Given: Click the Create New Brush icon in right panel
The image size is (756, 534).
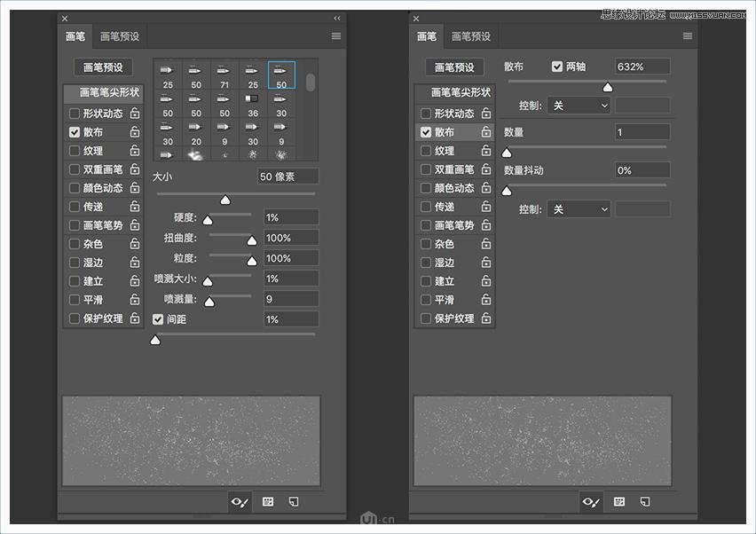Looking at the screenshot, I should point(644,502).
